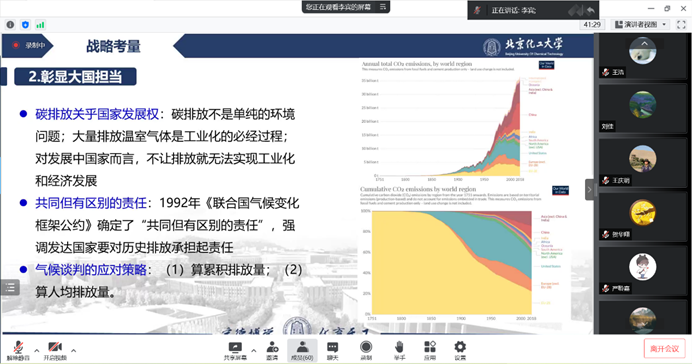Expand the audio options arrow beside microphone
Screen dimensions: 692x364
(37, 351)
